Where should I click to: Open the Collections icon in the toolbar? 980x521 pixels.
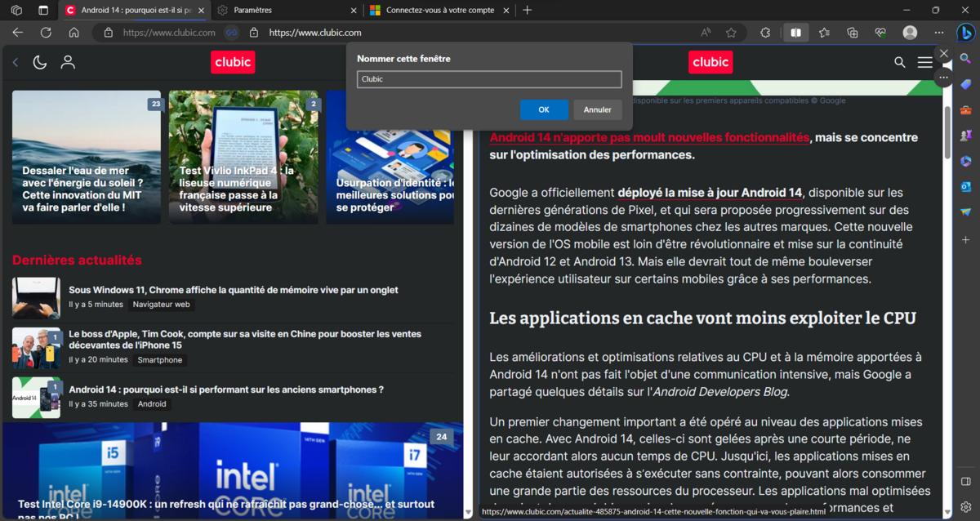pyautogui.click(x=852, y=33)
